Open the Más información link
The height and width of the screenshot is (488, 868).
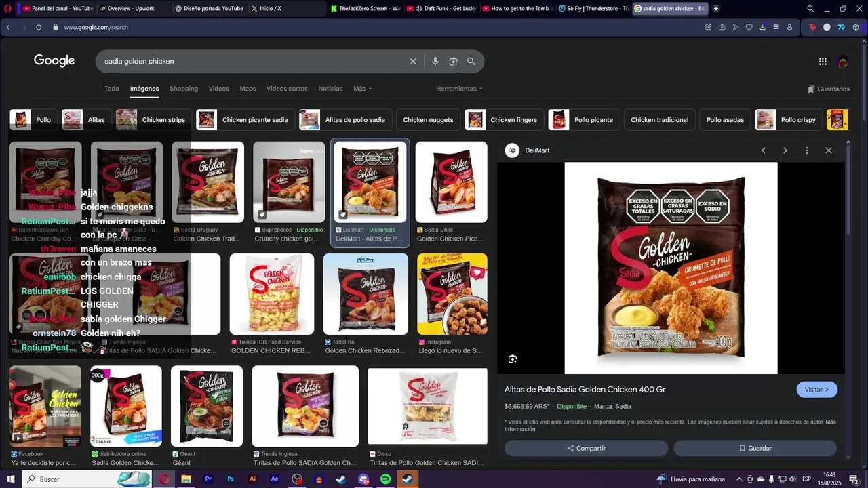pos(671,425)
